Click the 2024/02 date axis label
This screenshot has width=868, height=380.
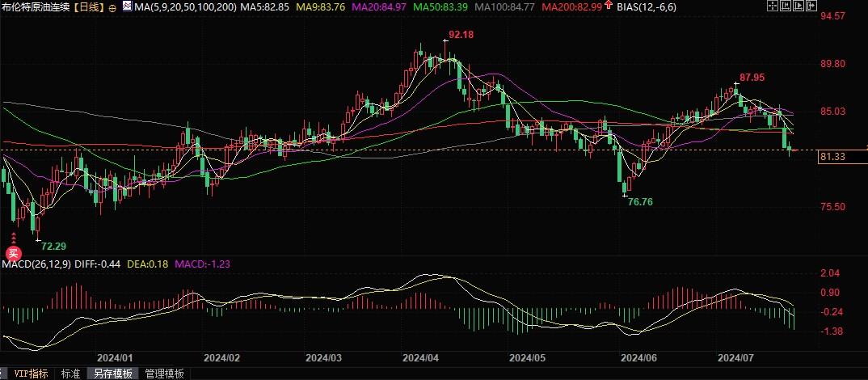[222, 358]
